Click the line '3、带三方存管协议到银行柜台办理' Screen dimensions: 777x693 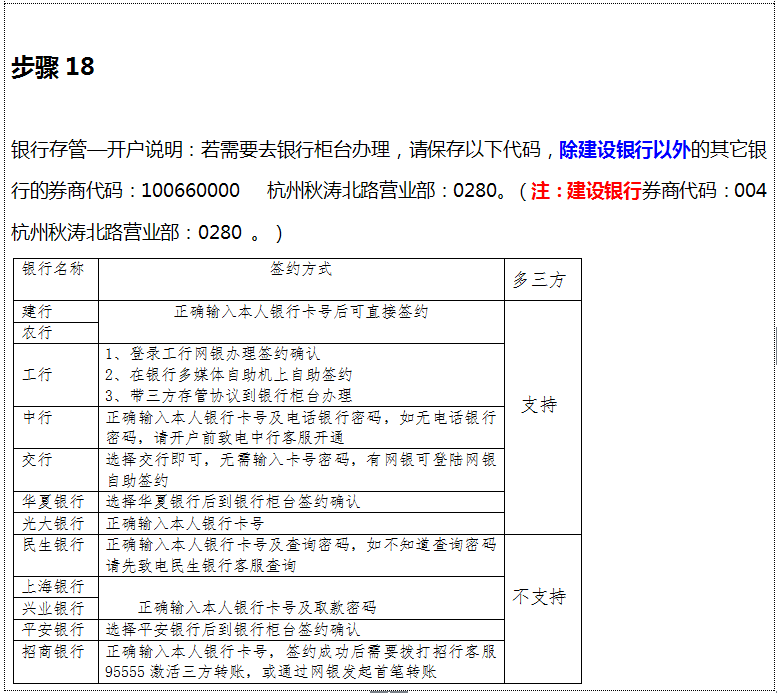pos(228,396)
